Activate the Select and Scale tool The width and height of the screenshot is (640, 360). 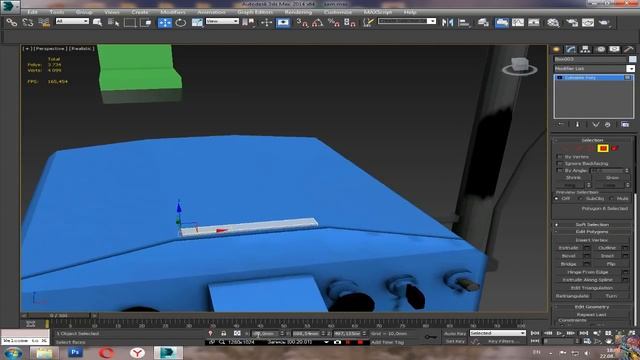pos(197,22)
